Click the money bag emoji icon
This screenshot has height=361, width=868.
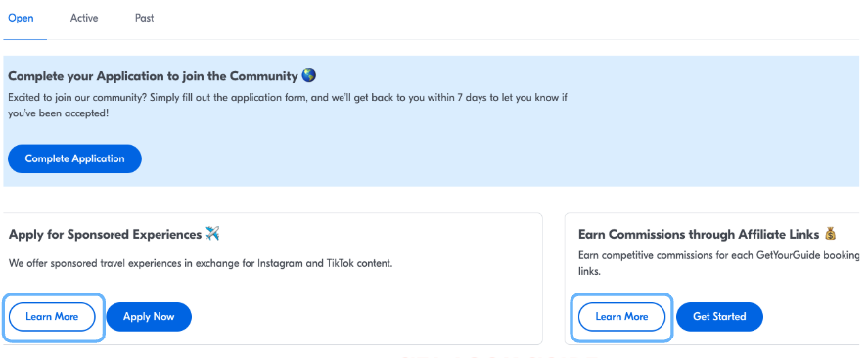pyautogui.click(x=830, y=234)
